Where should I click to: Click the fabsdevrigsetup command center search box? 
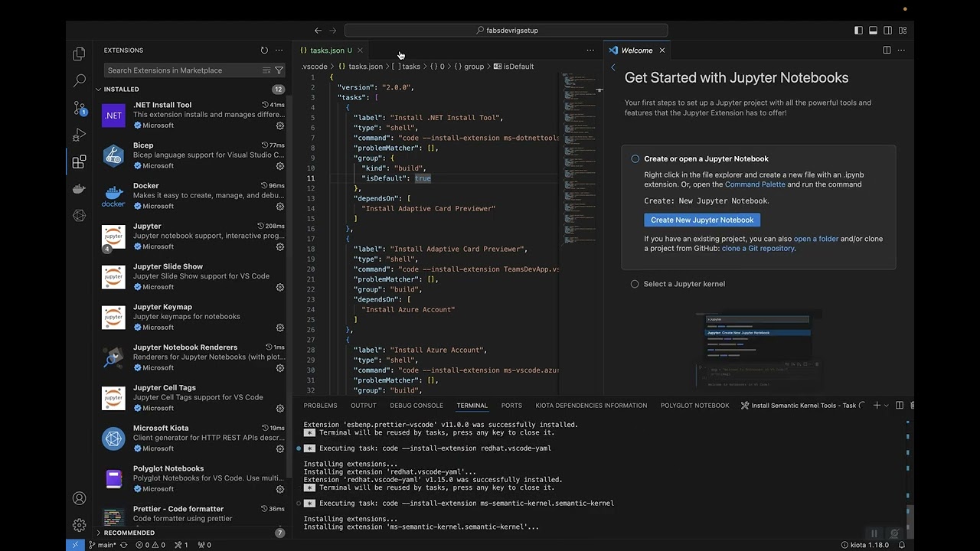point(506,31)
